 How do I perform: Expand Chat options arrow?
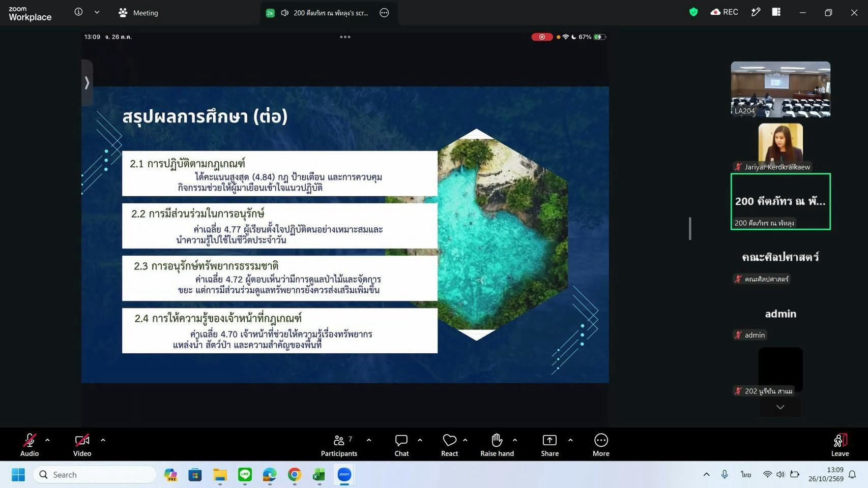(420, 440)
